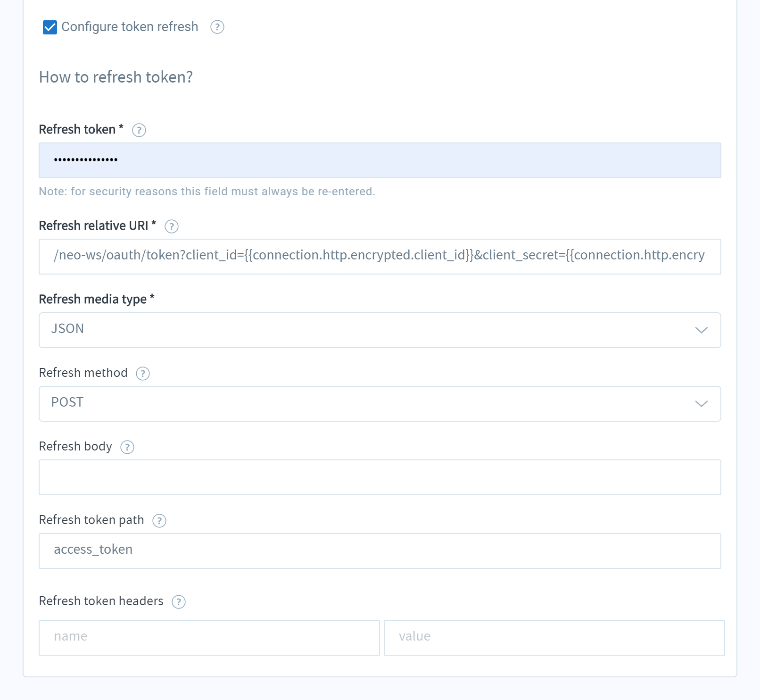Click the header value input field
The width and height of the screenshot is (760, 700).
tap(554, 638)
